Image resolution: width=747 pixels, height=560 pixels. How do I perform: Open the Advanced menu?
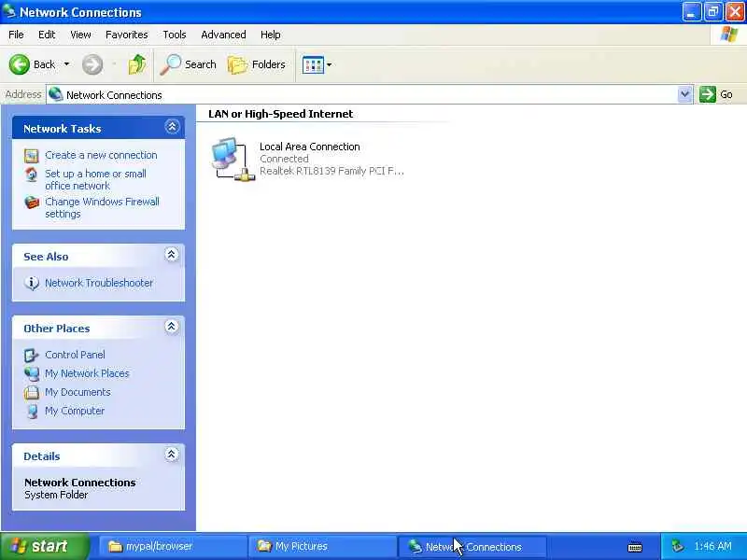pos(223,35)
